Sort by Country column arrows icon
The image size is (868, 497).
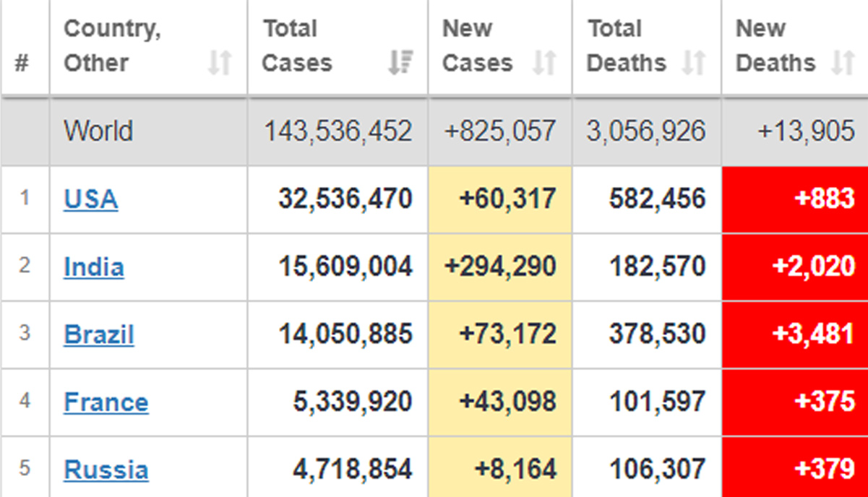tap(219, 63)
